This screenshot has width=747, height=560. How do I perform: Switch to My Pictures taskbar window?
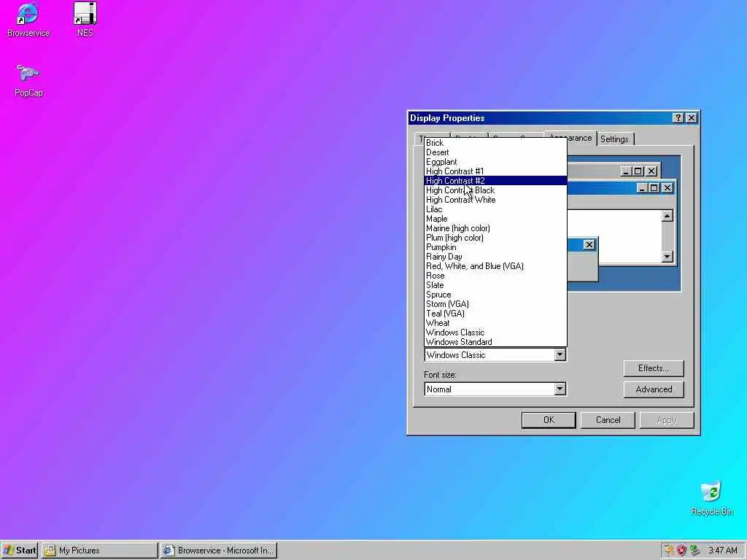[99, 551]
